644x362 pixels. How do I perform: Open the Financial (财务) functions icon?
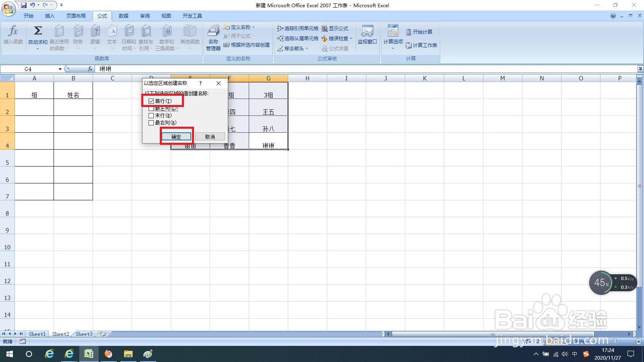(x=78, y=37)
